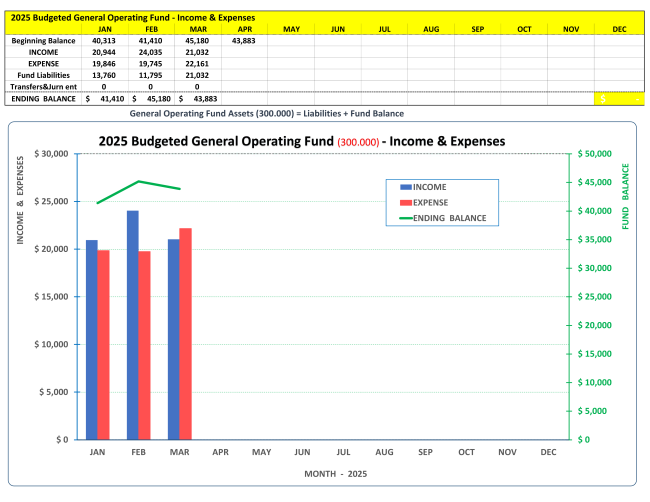Click the March Fund Liabilities cell 21,032
The image size is (650, 502).
197,75
